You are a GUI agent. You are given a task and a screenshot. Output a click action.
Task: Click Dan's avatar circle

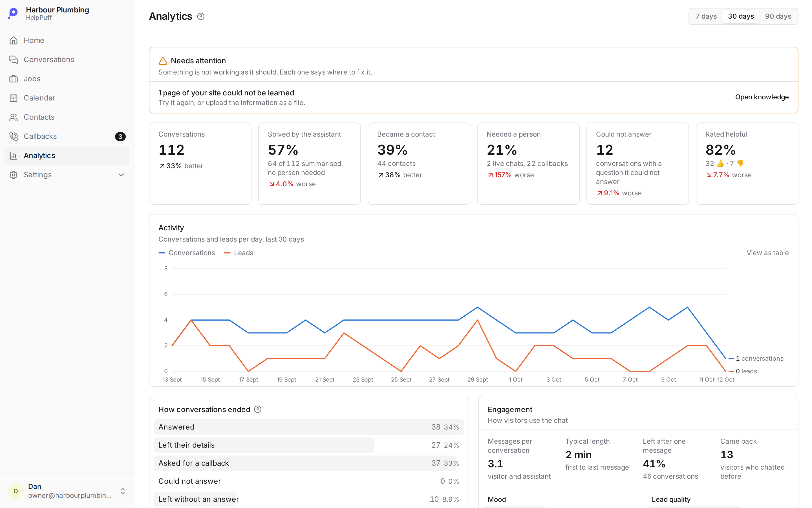tap(16, 491)
